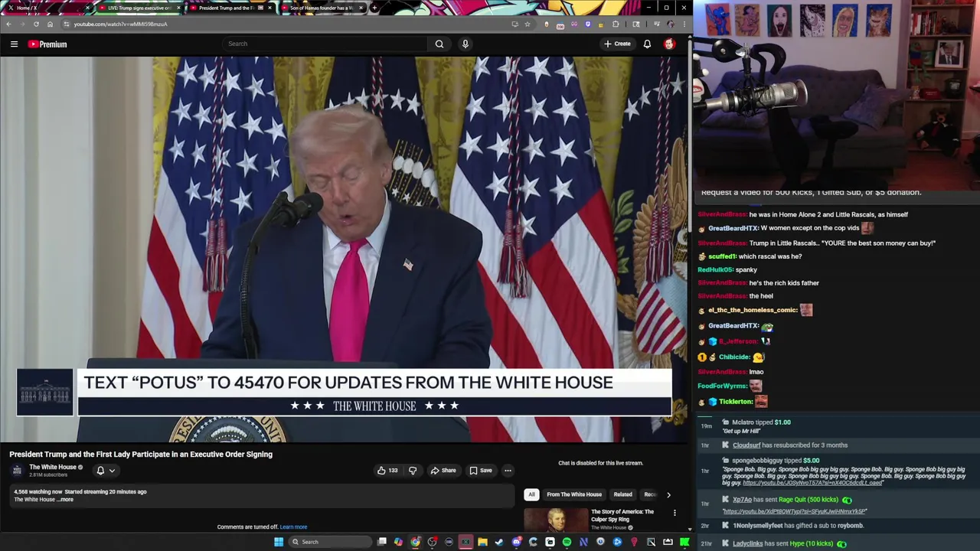Click The White House channel avatar
The height and width of the screenshot is (551, 980).
[17, 471]
